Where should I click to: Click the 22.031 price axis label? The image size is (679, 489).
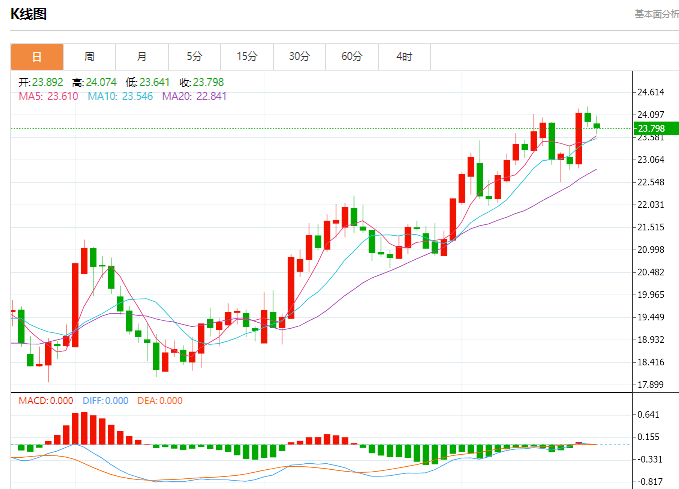pos(650,204)
